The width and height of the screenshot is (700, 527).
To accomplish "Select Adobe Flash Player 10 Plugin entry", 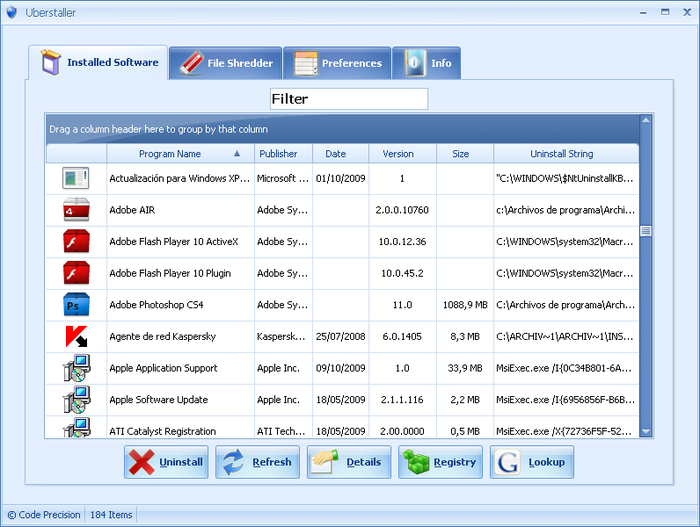I will pyautogui.click(x=170, y=273).
